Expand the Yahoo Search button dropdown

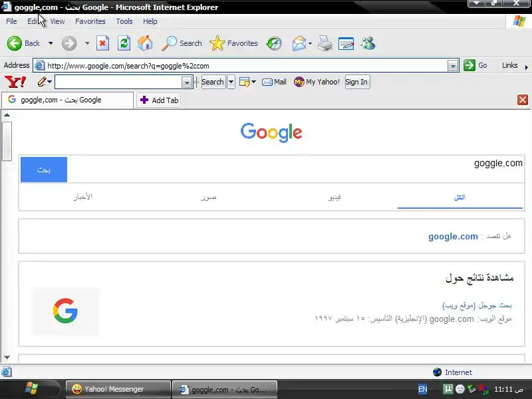[231, 82]
